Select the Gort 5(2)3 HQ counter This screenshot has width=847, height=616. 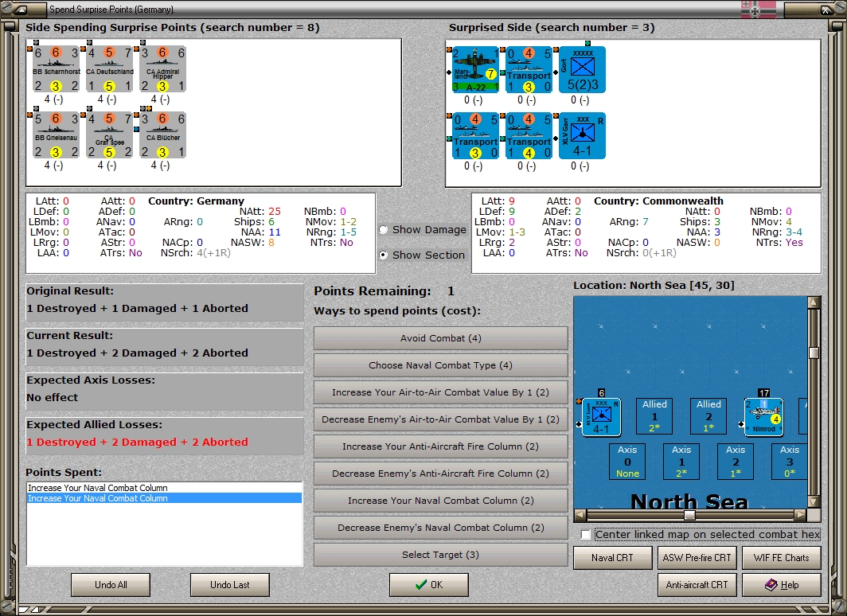point(582,69)
